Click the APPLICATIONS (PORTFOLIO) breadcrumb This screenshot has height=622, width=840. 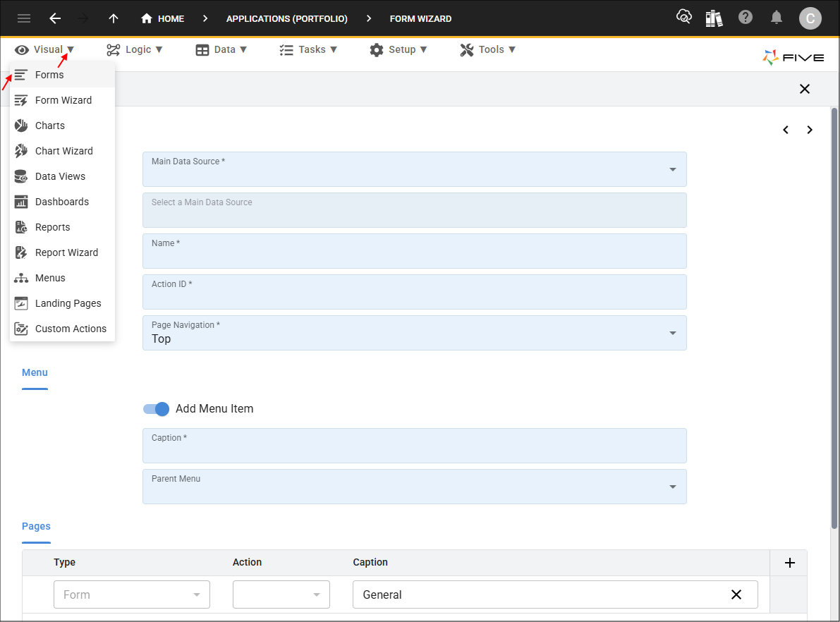[x=286, y=19]
